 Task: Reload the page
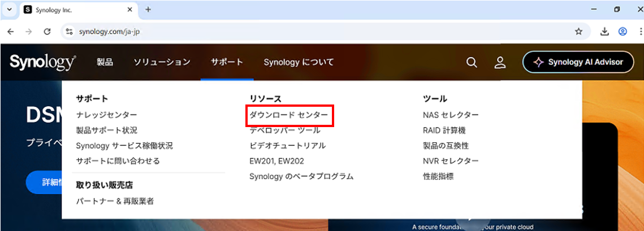coord(47,32)
